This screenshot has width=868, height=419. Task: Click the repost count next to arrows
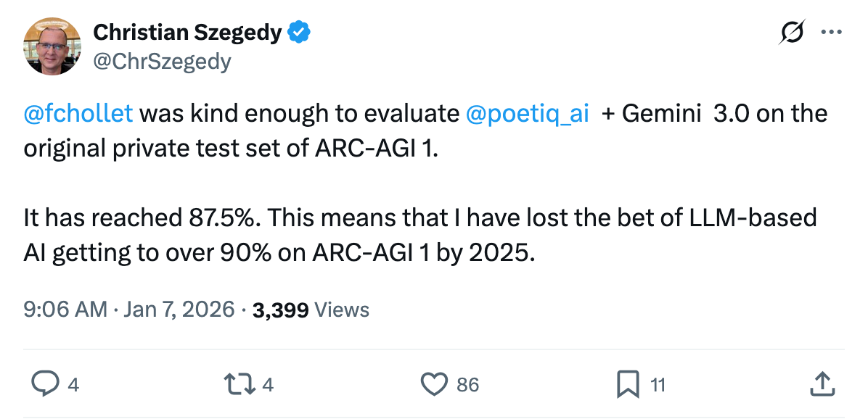pyautogui.click(x=267, y=384)
